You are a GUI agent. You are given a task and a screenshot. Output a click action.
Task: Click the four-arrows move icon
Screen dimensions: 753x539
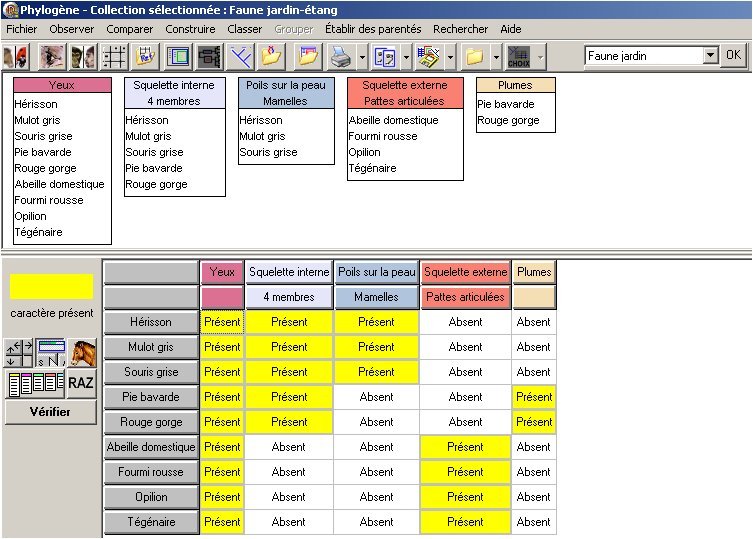19,353
